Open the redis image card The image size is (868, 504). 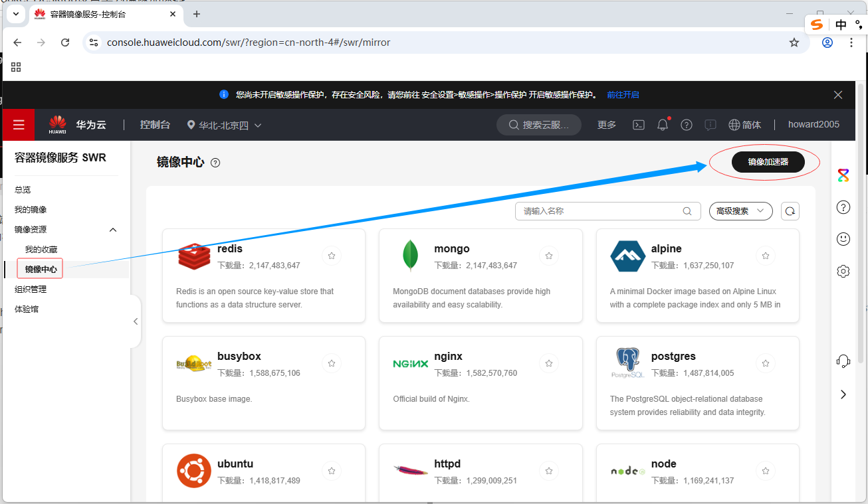pos(264,276)
